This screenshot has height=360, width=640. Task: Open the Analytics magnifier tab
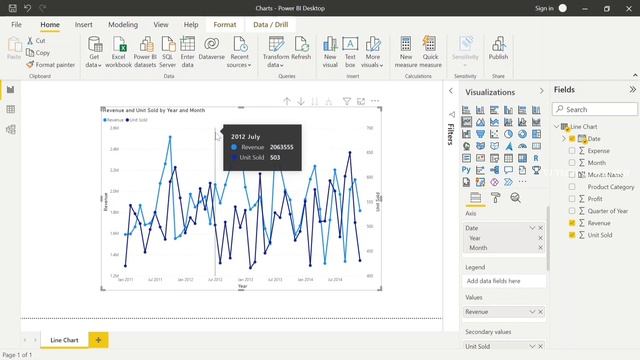516,198
